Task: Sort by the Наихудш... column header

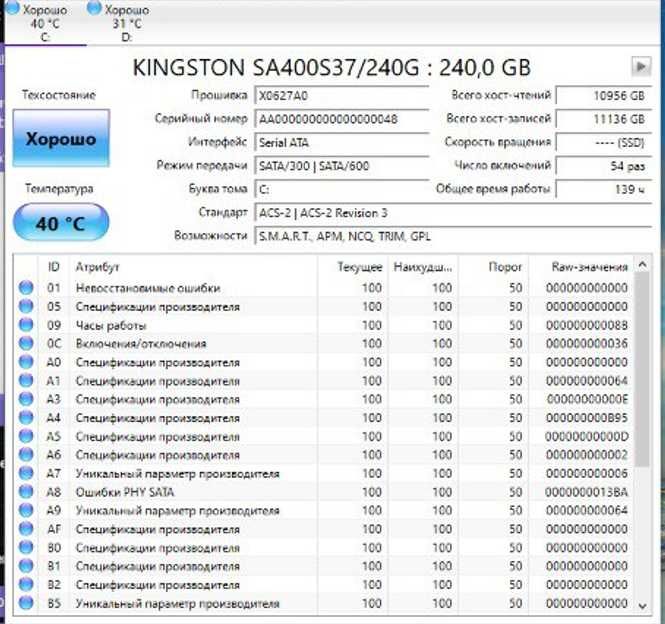Action: click(x=422, y=267)
